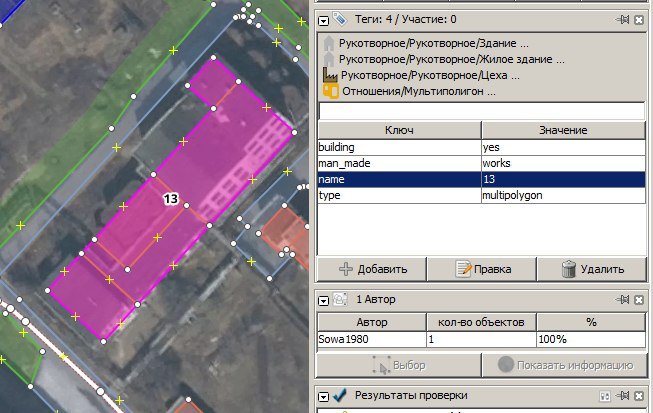Select author Sowa1980 in the table
The image size is (653, 413).
click(x=372, y=339)
